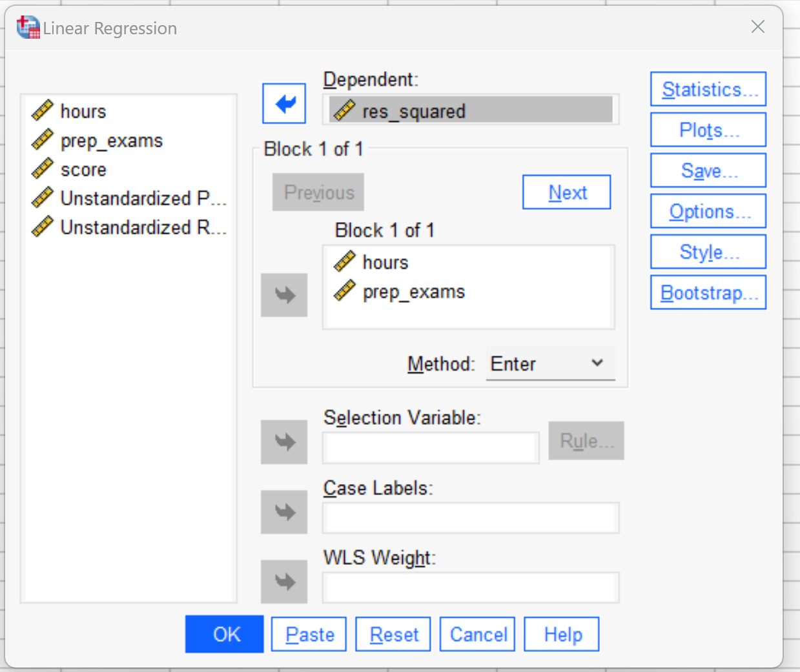Select Unstandardized R... variable in the list
This screenshot has width=800, height=672.
[x=129, y=227]
